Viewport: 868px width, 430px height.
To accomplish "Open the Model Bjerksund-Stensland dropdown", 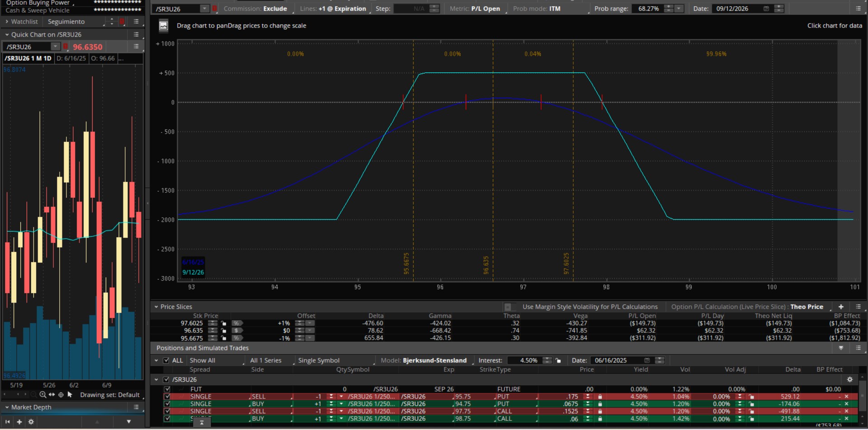I will pos(434,360).
